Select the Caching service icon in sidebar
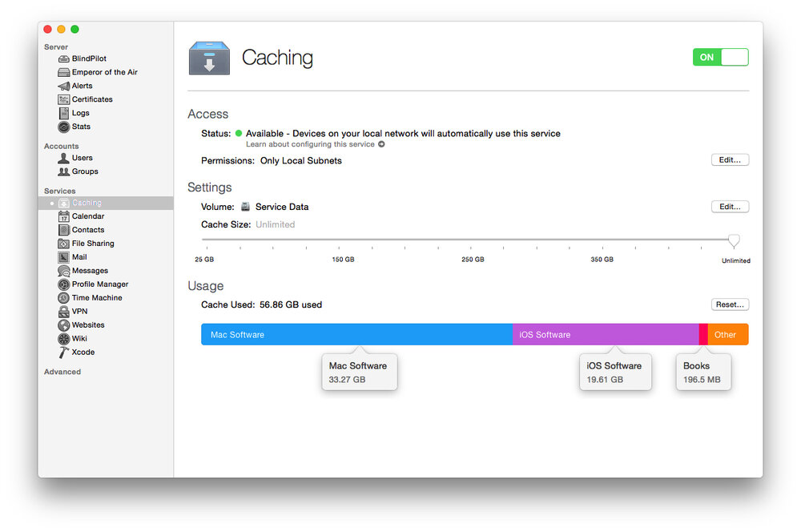Screen dimensions: 801x532 tap(64, 204)
